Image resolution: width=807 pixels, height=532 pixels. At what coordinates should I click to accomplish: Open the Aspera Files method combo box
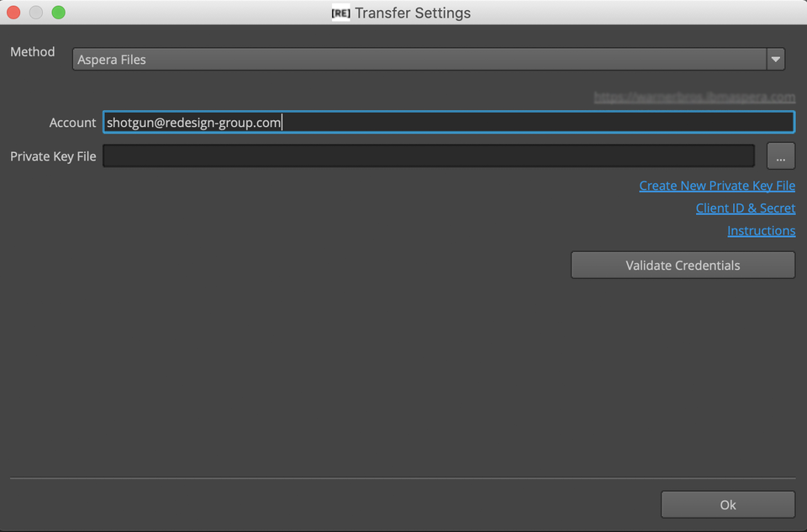click(428, 59)
